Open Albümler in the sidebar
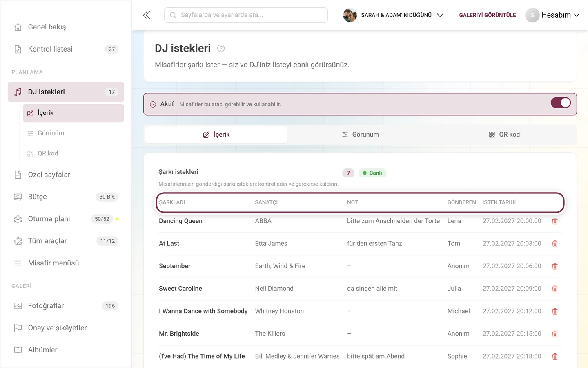588x368 pixels. pyautogui.click(x=66, y=350)
